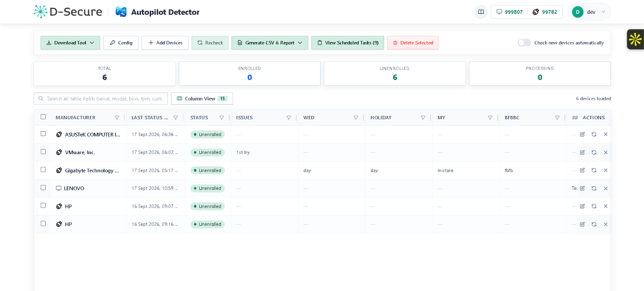Click the search all table fields box

tap(101, 98)
